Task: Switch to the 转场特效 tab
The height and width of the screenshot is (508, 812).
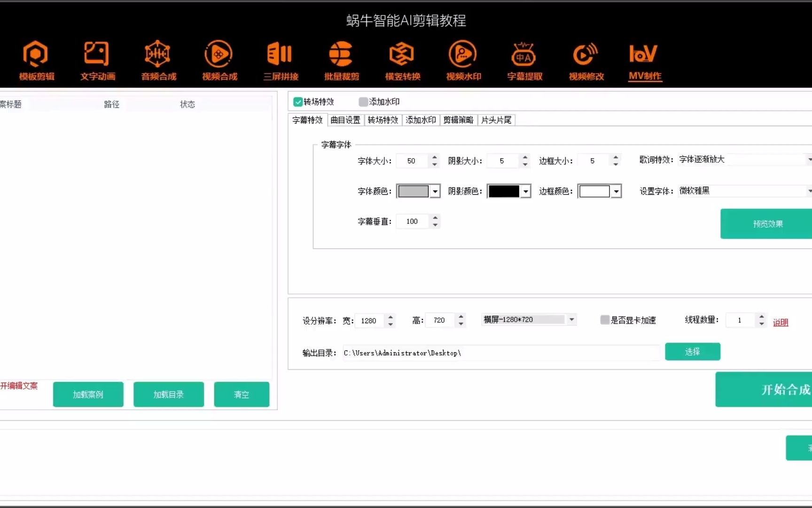Action: click(x=383, y=120)
